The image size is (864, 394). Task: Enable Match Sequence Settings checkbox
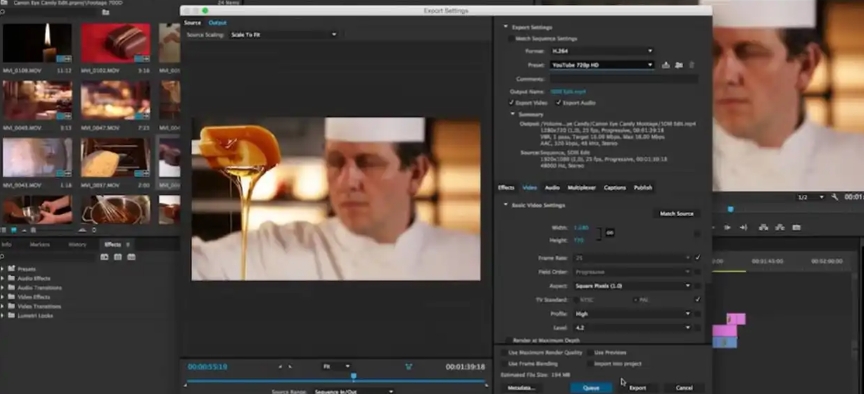(x=511, y=39)
